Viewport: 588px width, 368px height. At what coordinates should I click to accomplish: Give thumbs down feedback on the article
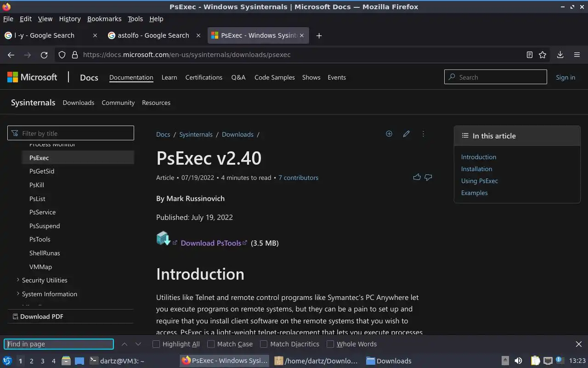click(428, 177)
